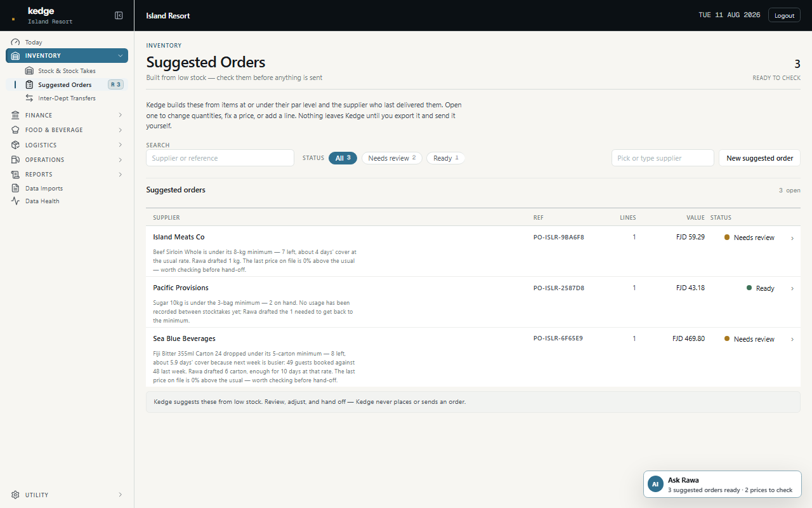Click the Beef Sirloin Whole description text
Viewport: 812px width, 508px height.
click(255, 261)
